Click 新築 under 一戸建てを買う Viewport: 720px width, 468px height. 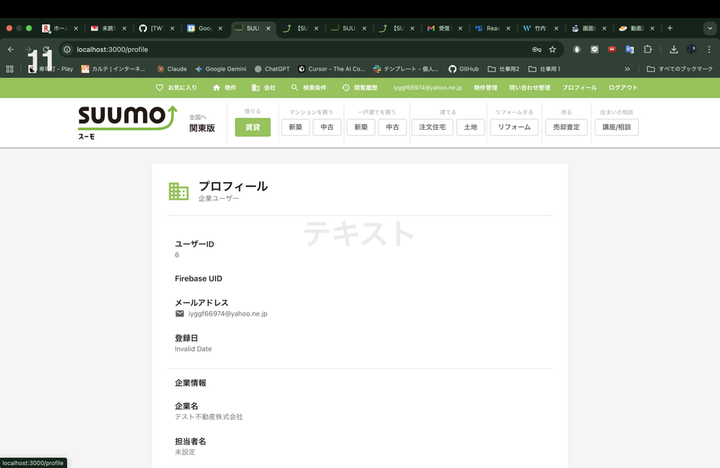tap(361, 127)
